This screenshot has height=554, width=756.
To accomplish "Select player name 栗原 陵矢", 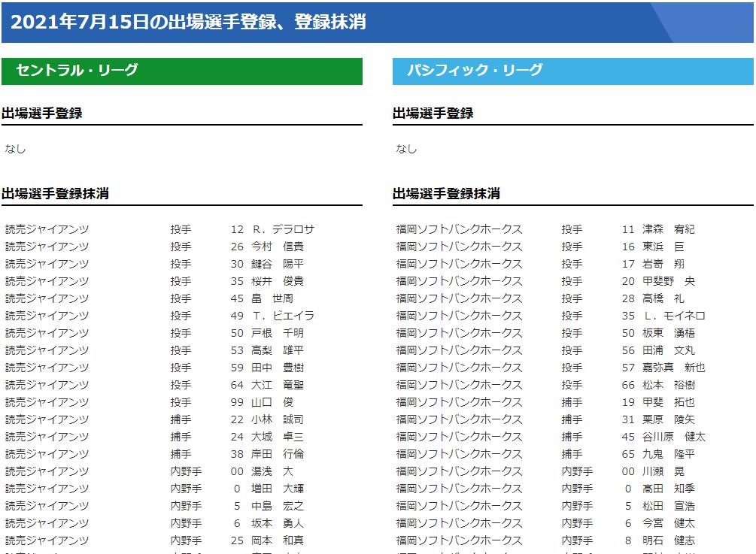I will (669, 419).
